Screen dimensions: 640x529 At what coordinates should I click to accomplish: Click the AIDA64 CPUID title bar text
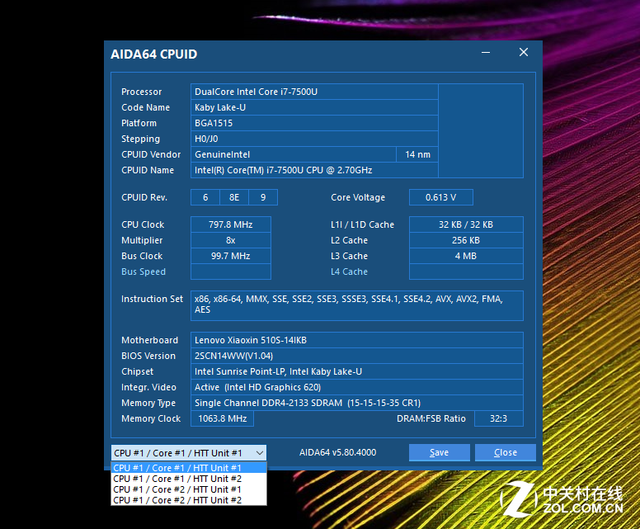154,54
